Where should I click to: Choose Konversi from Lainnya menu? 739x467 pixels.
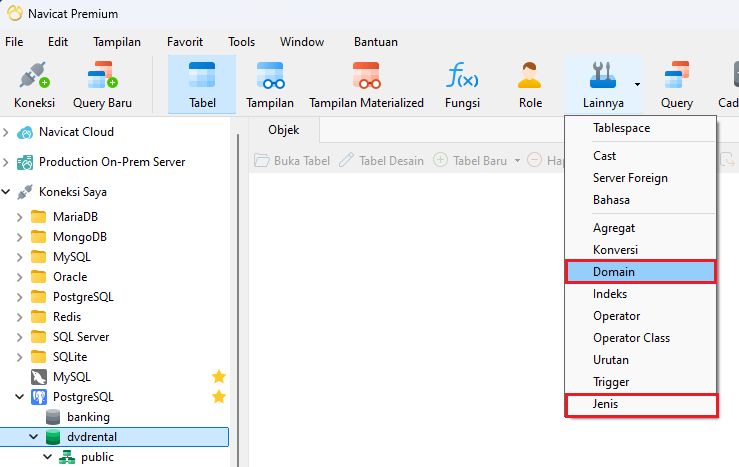[641, 250]
